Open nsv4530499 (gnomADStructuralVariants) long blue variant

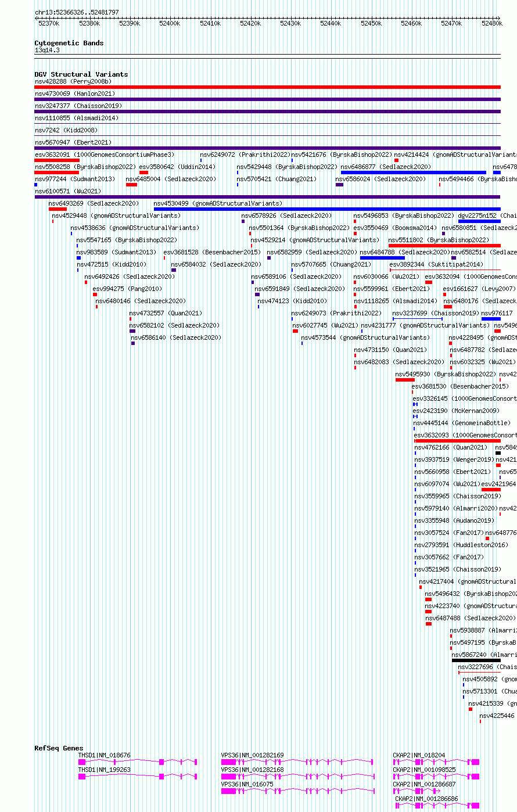[x=327, y=209]
